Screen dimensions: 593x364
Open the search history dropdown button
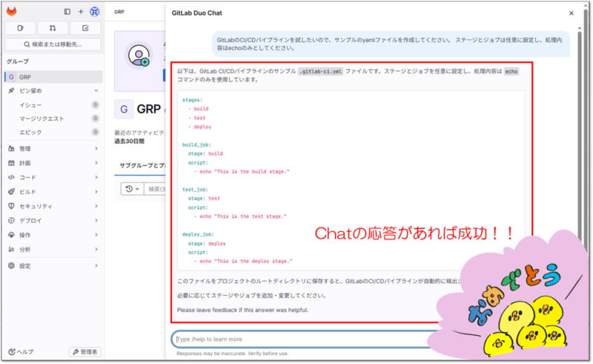click(133, 188)
